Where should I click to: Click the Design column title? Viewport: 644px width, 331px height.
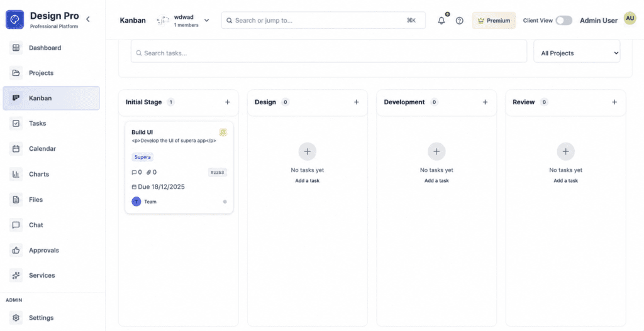tap(265, 102)
